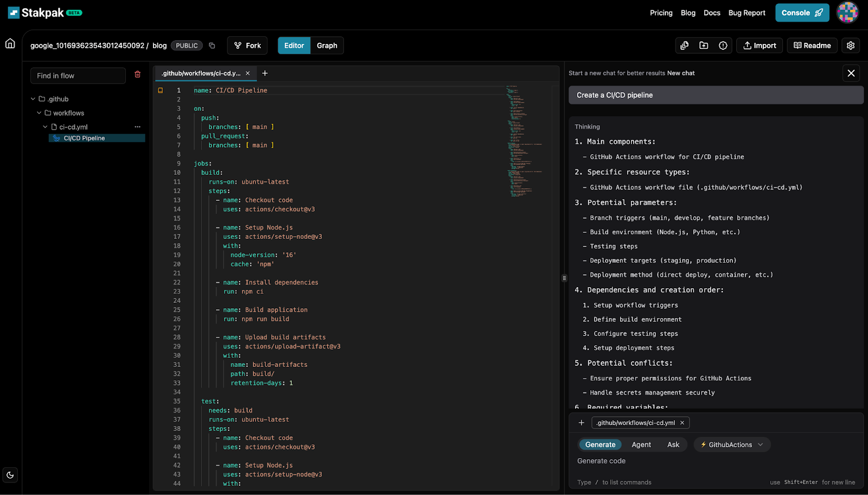Click the orange gutter marker on line 1

161,91
